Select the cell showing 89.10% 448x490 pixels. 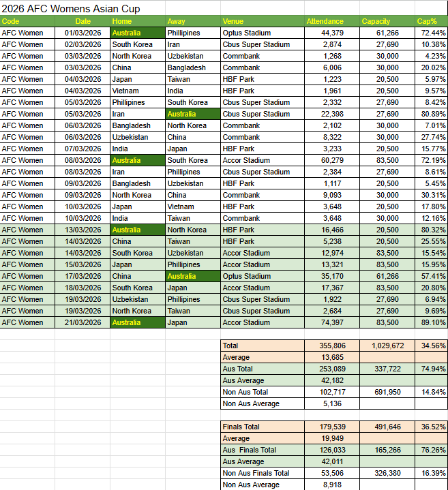click(x=432, y=322)
